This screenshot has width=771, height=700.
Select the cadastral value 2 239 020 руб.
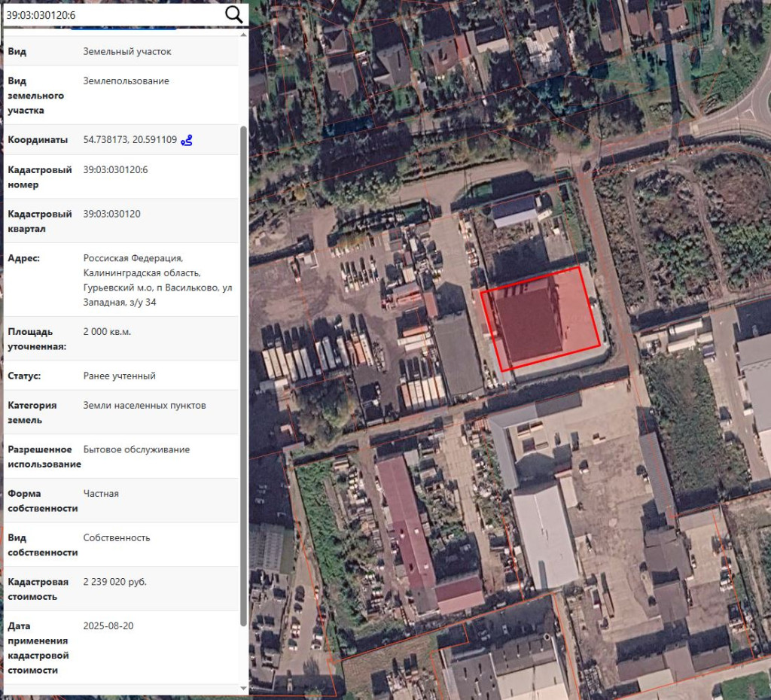coord(114,582)
